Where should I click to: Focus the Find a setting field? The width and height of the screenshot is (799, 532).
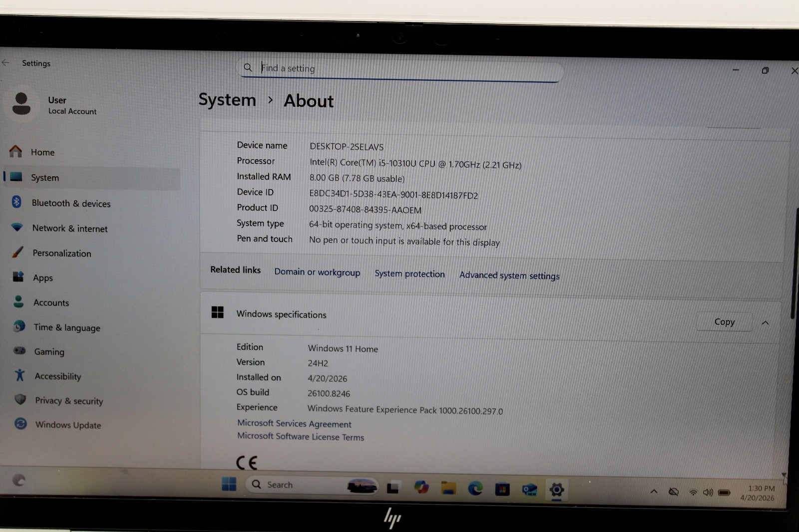click(399, 69)
